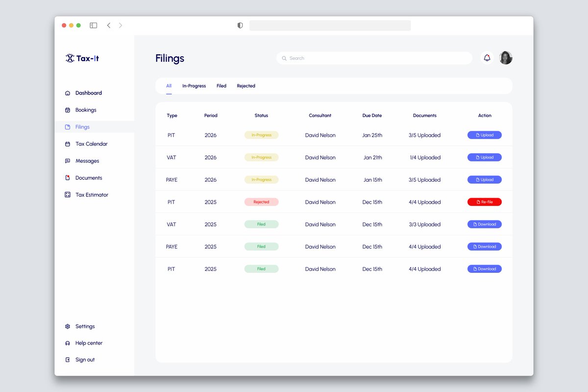Download the VAT 2025 filing
Image resolution: width=588 pixels, height=392 pixels.
pyautogui.click(x=485, y=224)
